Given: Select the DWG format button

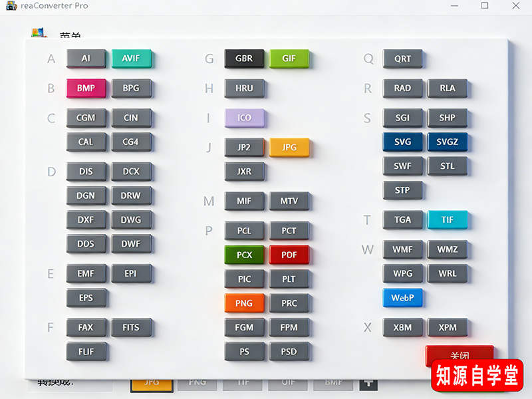Looking at the screenshot, I should (x=132, y=219).
